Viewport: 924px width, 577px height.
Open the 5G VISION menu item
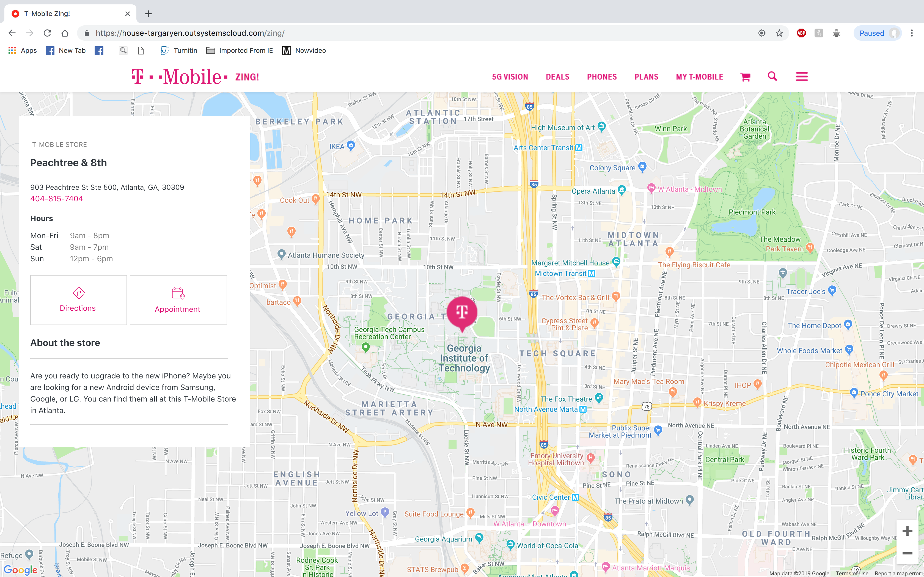[510, 77]
